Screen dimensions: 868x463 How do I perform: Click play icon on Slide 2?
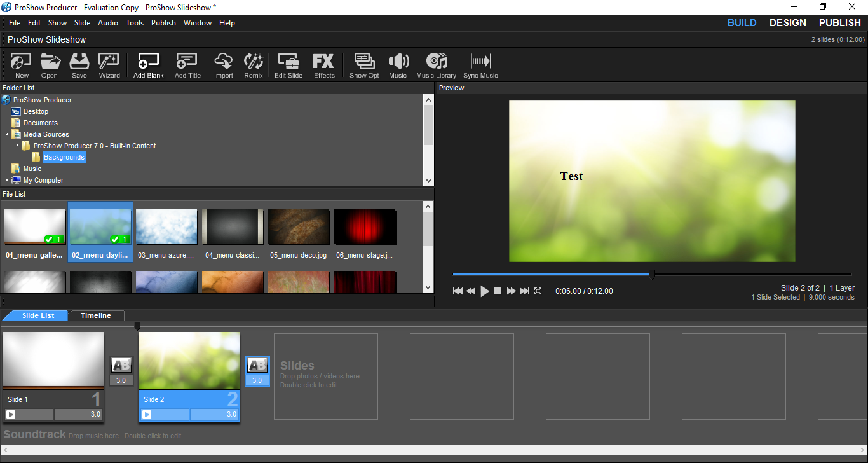coord(147,415)
